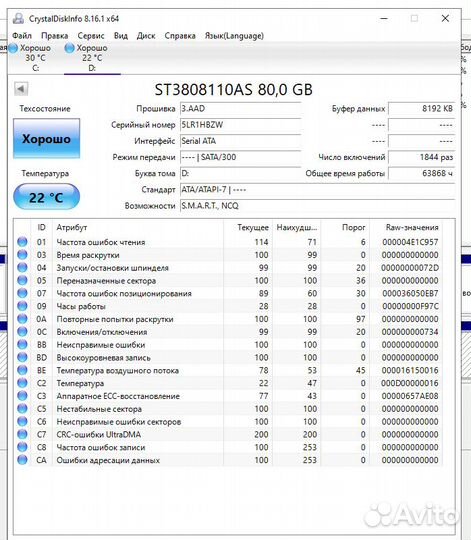Screen dimensions: 471x540
Task: Click raw value 000004E1C957
Action: tap(410, 242)
